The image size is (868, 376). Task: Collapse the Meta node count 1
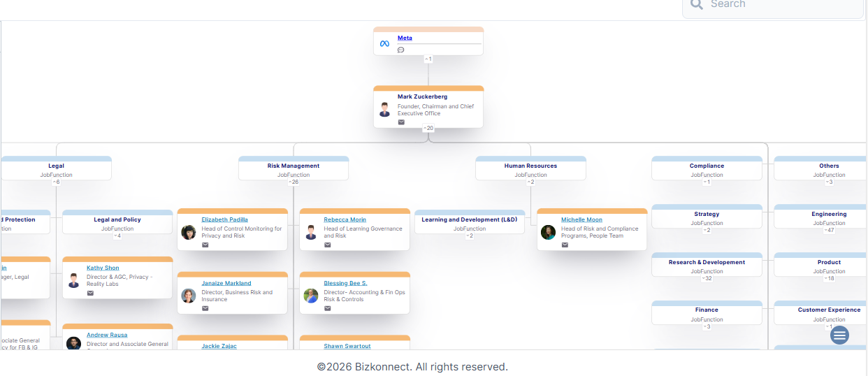pos(428,59)
